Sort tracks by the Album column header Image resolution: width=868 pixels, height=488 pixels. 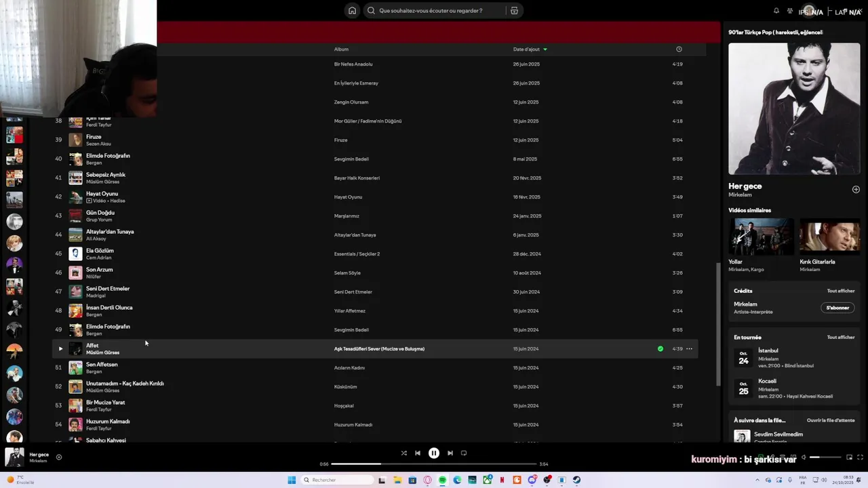point(341,49)
